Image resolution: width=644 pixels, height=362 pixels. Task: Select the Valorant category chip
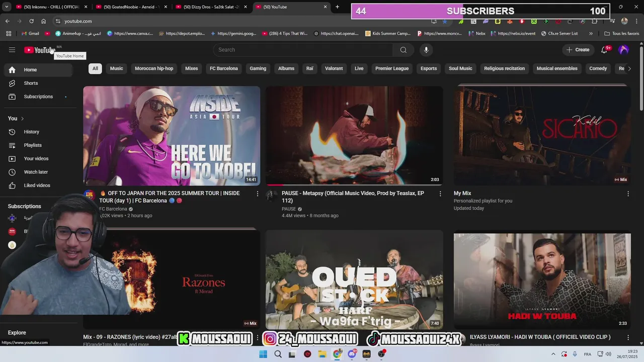click(334, 68)
